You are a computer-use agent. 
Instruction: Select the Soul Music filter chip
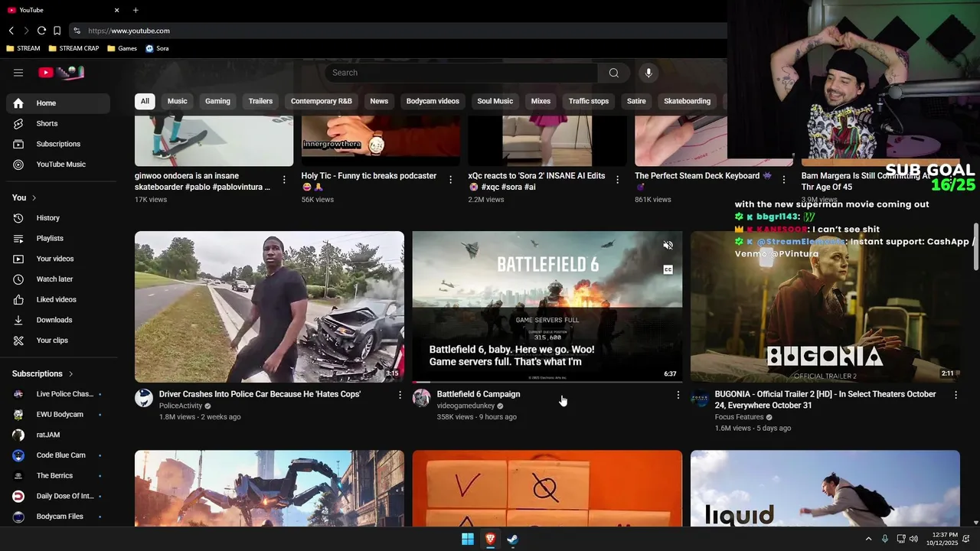pyautogui.click(x=495, y=101)
